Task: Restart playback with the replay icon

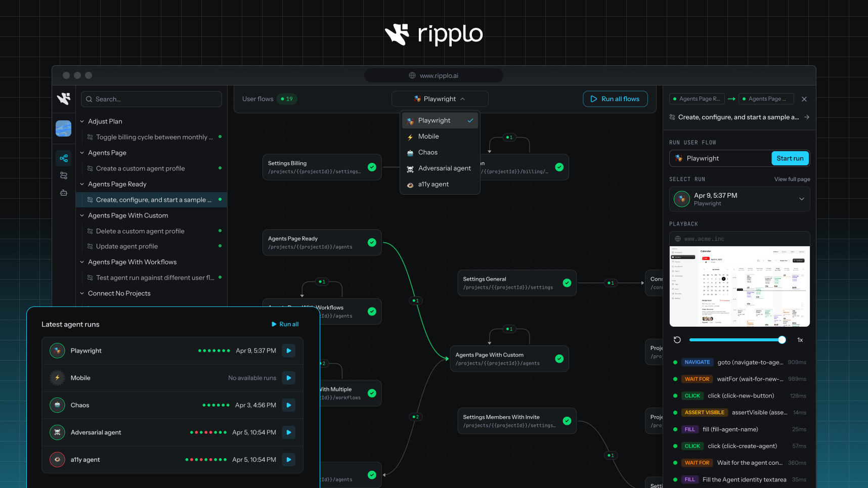Action: pos(677,340)
